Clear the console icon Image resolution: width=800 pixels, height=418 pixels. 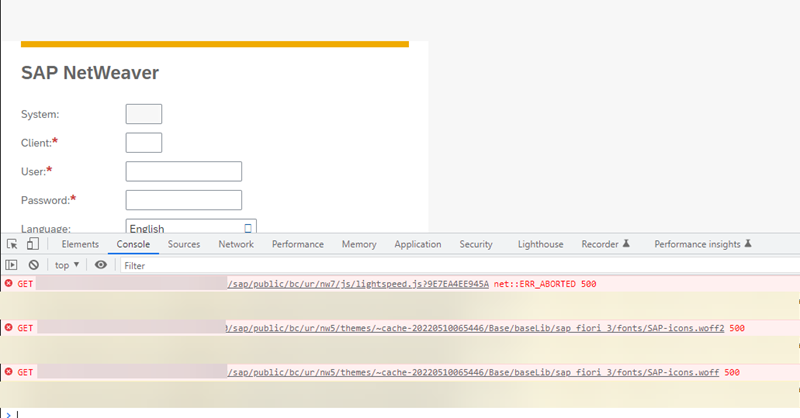pos(34,265)
